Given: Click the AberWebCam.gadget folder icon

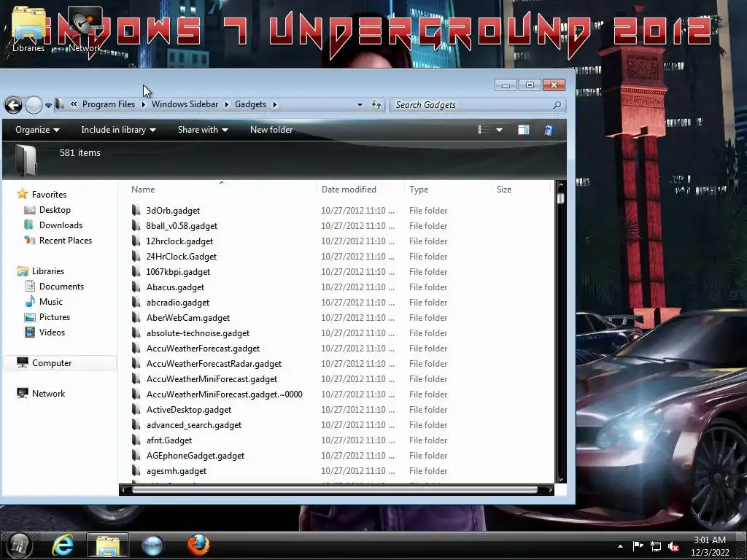Looking at the screenshot, I should (x=136, y=317).
